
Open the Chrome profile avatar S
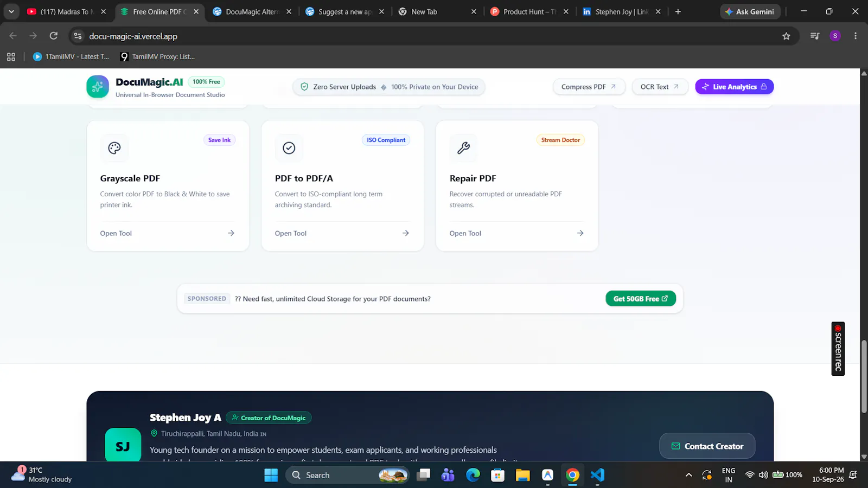835,36
